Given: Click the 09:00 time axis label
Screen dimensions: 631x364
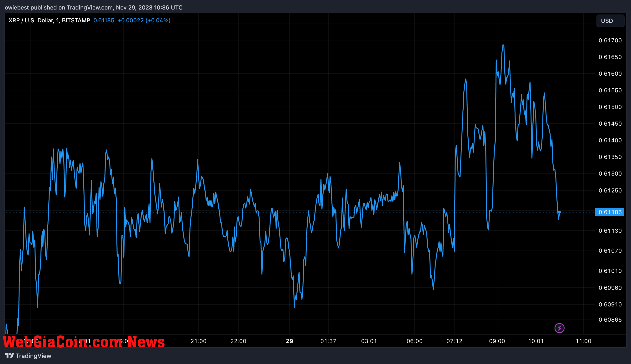Looking at the screenshot, I should pyautogui.click(x=497, y=341).
